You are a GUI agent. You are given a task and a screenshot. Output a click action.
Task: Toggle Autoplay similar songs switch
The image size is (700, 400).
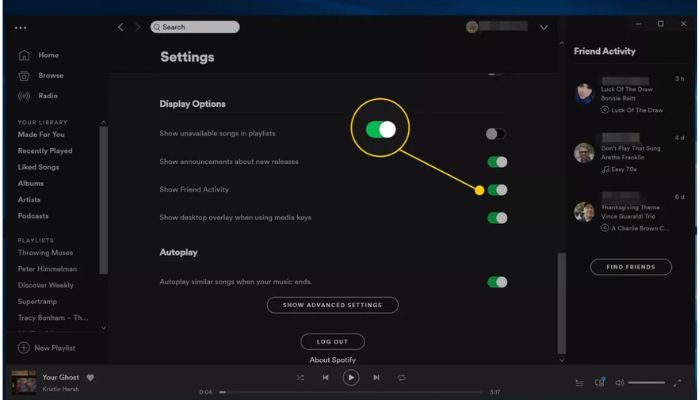click(x=497, y=282)
